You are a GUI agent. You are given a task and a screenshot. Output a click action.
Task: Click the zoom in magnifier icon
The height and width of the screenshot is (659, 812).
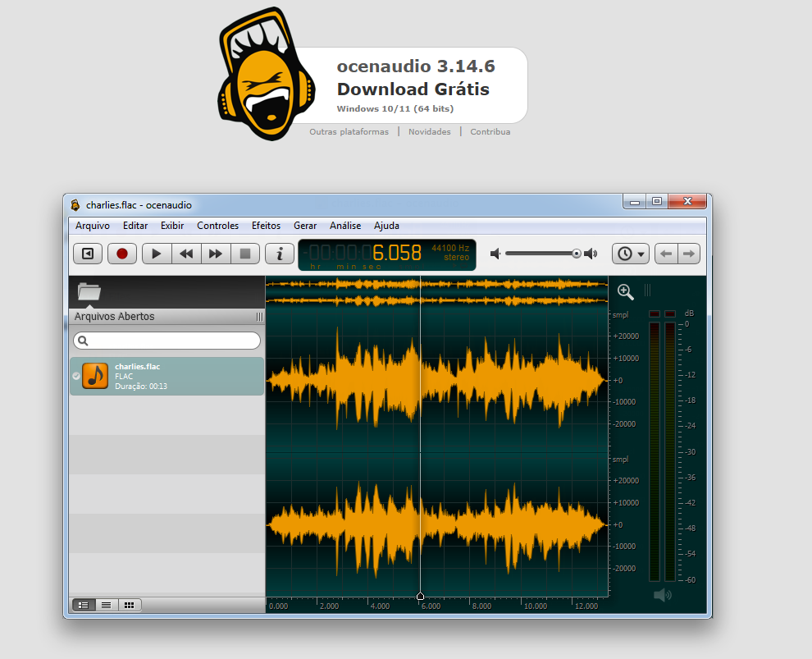click(626, 292)
